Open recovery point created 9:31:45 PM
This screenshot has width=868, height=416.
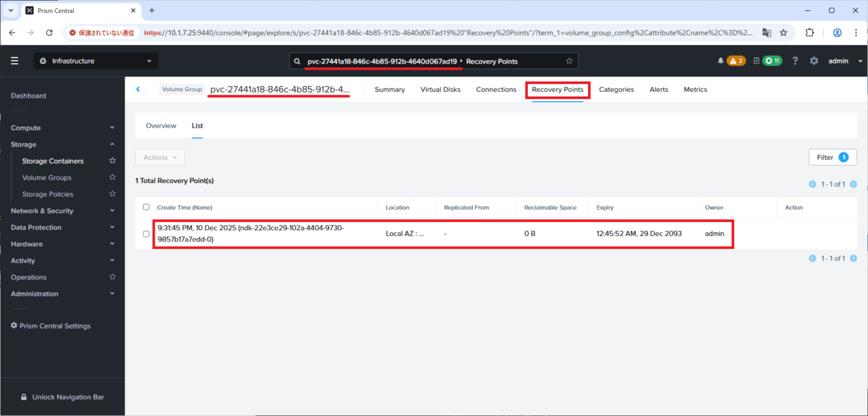[x=250, y=234]
